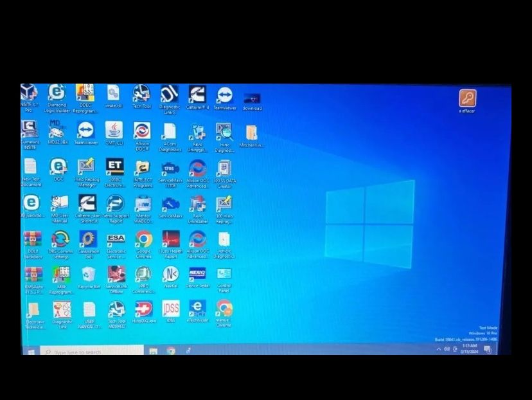
Task: Click the NavKal desktop shortcut
Action: point(170,275)
